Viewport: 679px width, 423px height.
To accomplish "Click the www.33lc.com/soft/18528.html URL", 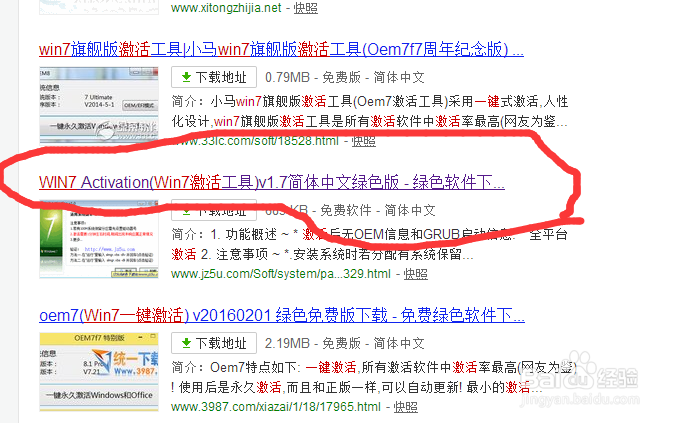I will pos(255,141).
